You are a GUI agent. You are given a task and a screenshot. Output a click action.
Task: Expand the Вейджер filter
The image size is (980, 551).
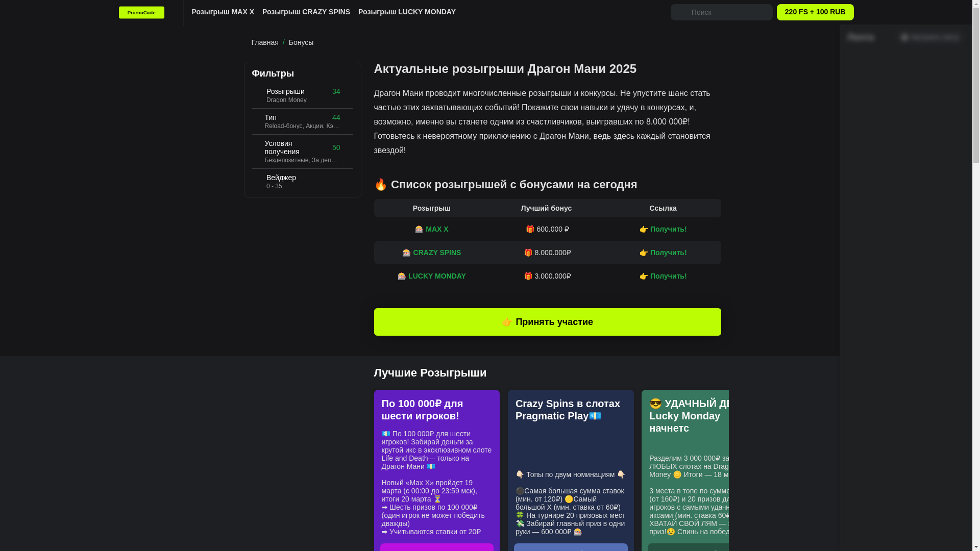click(302, 182)
